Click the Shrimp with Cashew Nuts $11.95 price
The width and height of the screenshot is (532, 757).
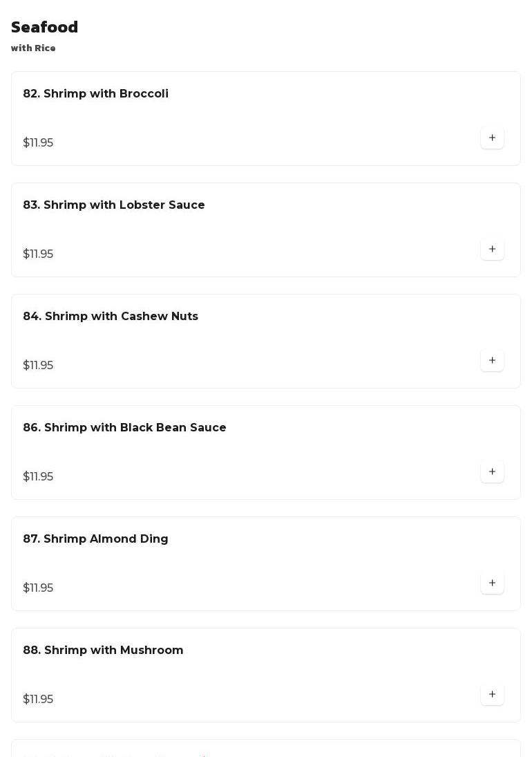(38, 366)
